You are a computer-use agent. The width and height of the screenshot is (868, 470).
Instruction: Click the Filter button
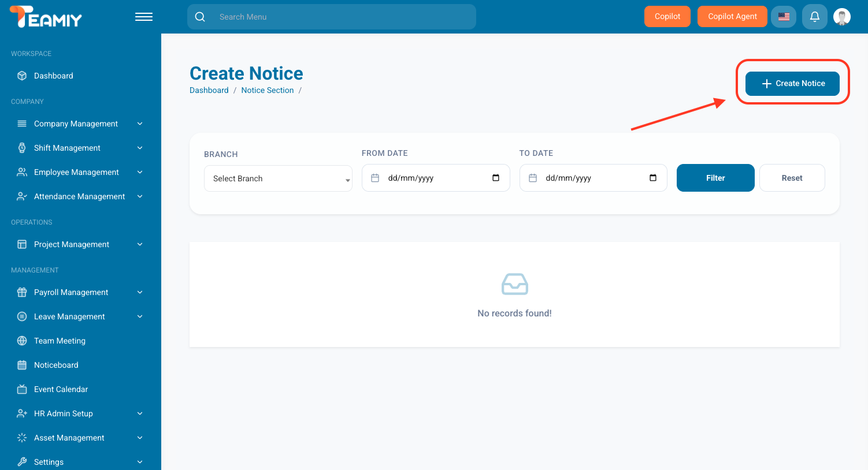point(715,178)
